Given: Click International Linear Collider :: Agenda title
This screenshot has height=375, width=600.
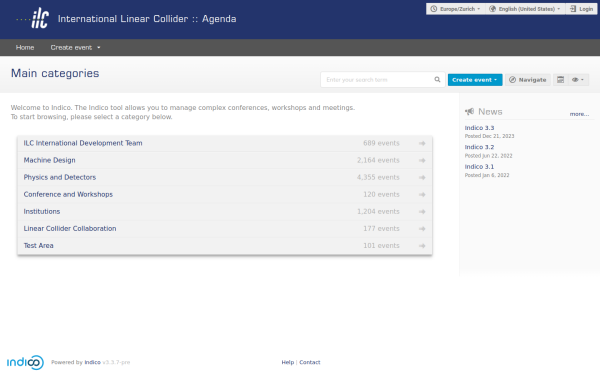Looking at the screenshot, I should tap(147, 19).
